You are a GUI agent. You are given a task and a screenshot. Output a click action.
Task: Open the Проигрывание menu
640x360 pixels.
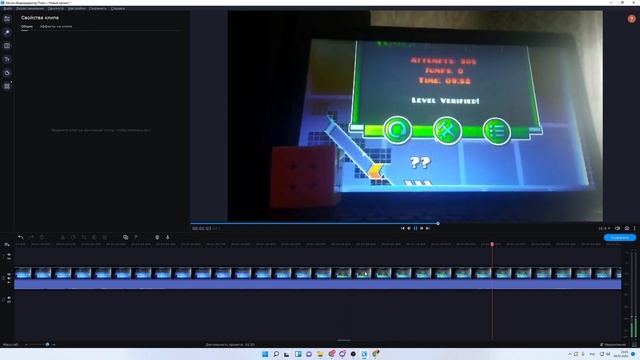point(56,8)
